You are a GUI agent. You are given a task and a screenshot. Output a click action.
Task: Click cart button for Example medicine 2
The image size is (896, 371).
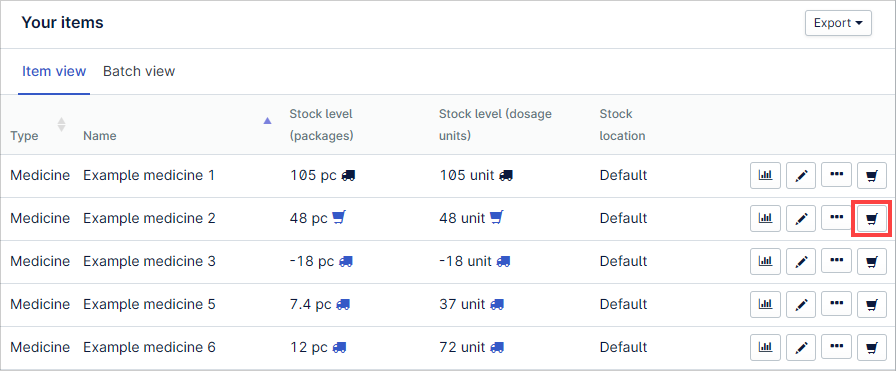[x=871, y=218]
